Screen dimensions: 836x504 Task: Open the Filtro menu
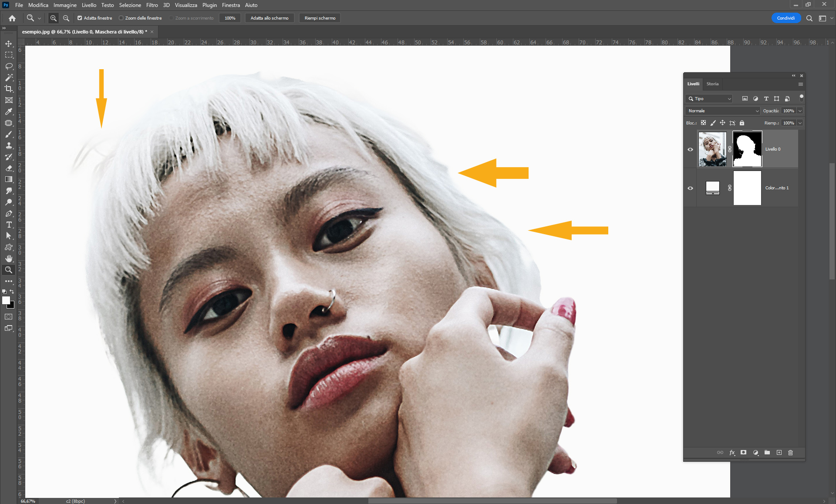[152, 5]
